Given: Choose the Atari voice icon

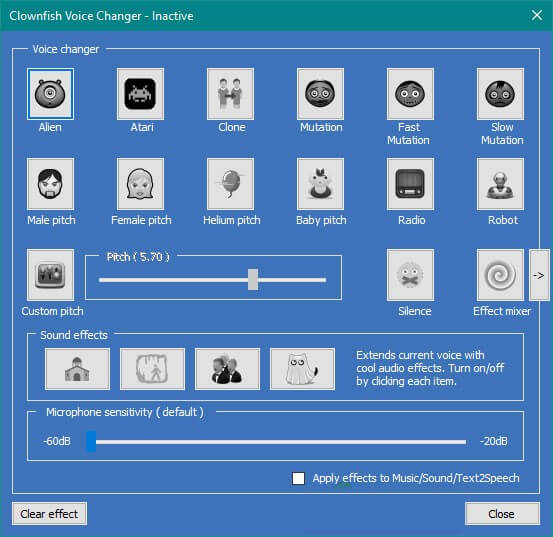Looking at the screenshot, I should pyautogui.click(x=140, y=94).
